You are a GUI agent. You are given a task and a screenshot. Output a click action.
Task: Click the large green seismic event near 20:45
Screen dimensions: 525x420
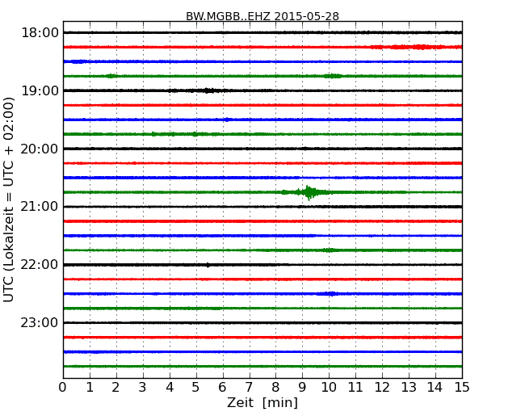coord(308,192)
